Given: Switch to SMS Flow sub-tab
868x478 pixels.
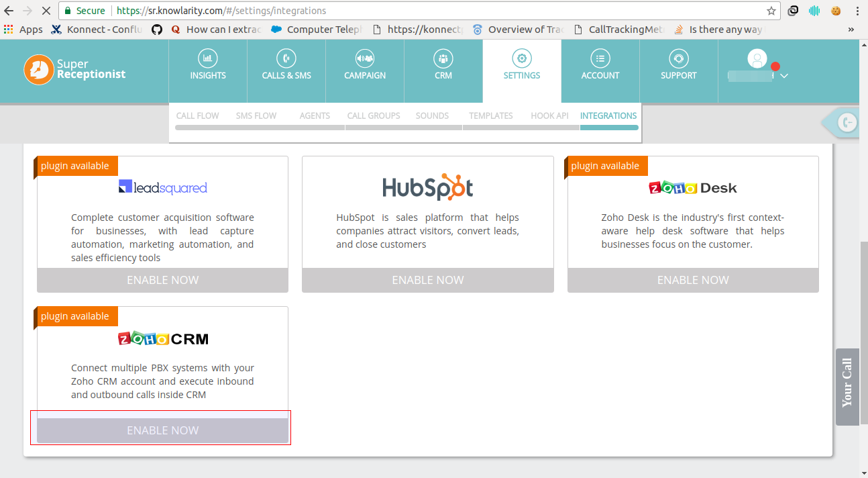Looking at the screenshot, I should [x=256, y=115].
